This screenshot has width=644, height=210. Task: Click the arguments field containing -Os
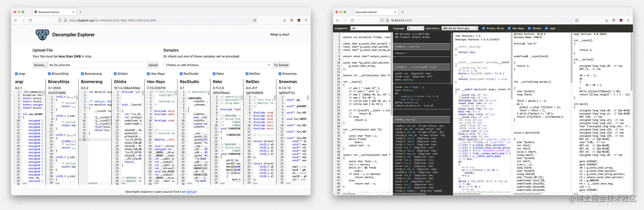(x=369, y=28)
